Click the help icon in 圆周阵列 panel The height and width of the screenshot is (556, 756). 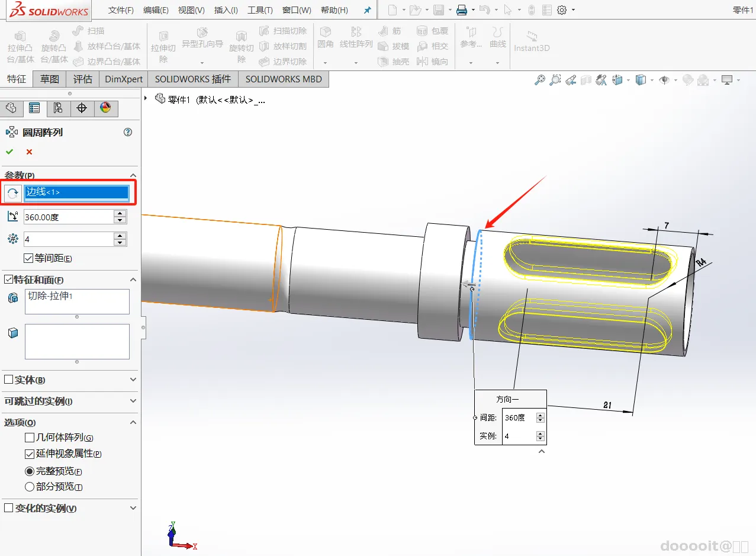[x=128, y=133]
